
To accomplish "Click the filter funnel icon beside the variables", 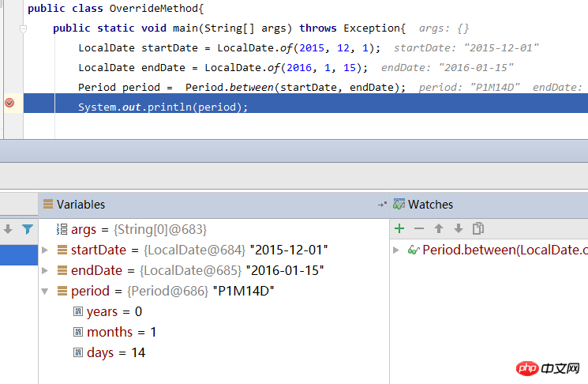I will pyautogui.click(x=28, y=229).
